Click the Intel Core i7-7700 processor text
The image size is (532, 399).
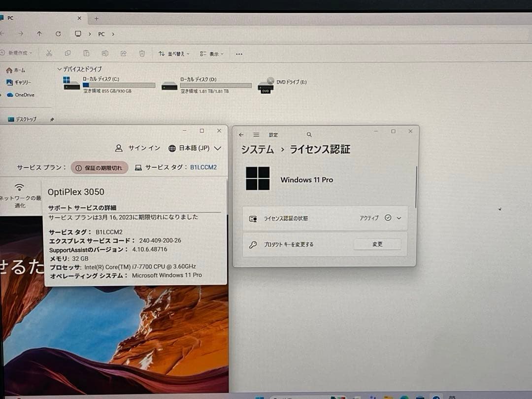(x=140, y=267)
